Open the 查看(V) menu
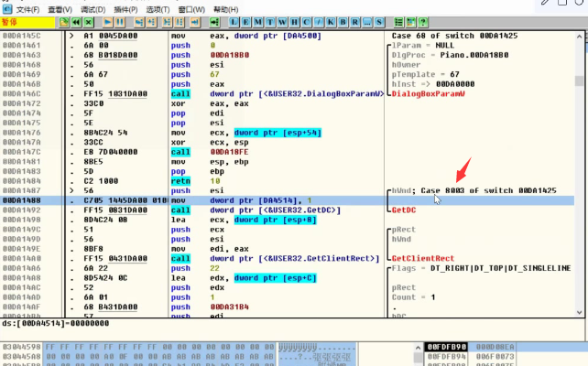The image size is (588, 366). (x=60, y=9)
